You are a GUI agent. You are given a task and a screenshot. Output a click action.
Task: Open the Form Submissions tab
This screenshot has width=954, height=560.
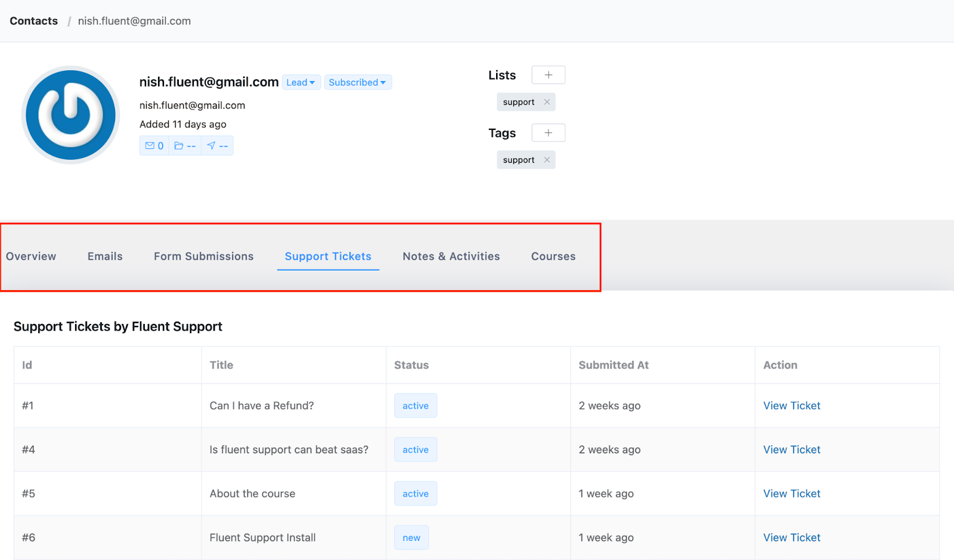pyautogui.click(x=204, y=256)
